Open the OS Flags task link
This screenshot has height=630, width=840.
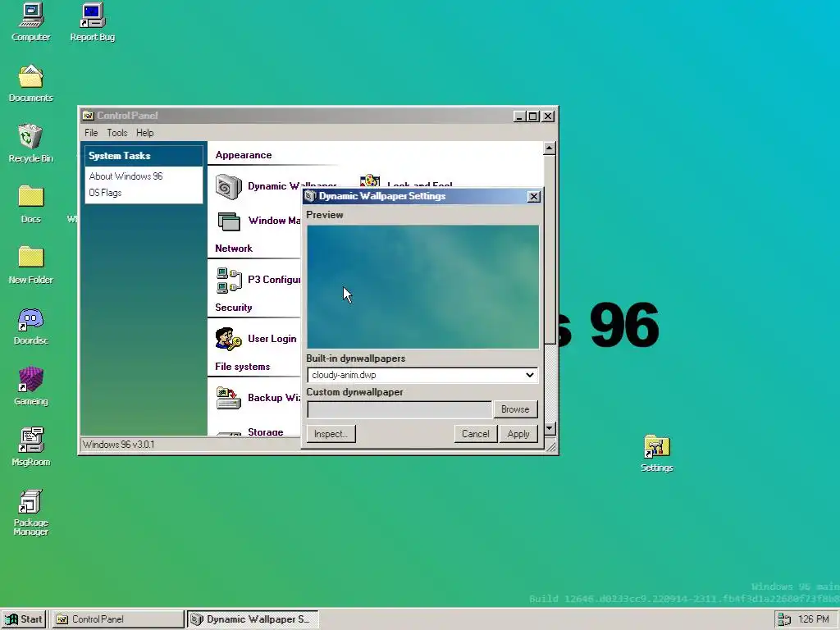point(105,193)
